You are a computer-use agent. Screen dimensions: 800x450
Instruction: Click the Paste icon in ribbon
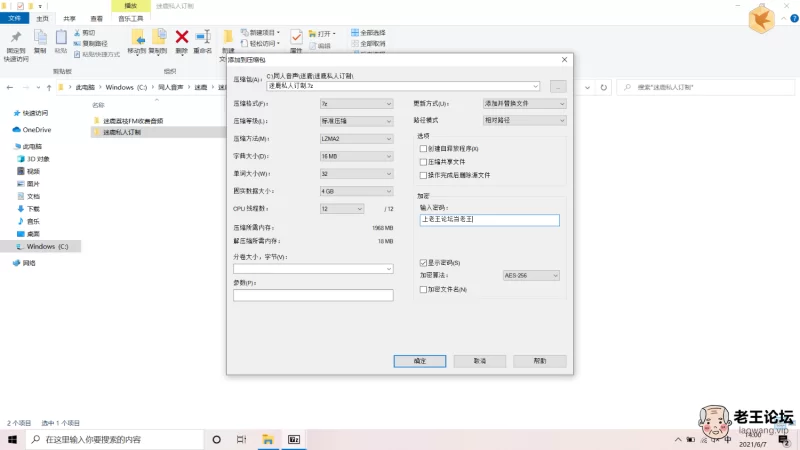(61, 37)
